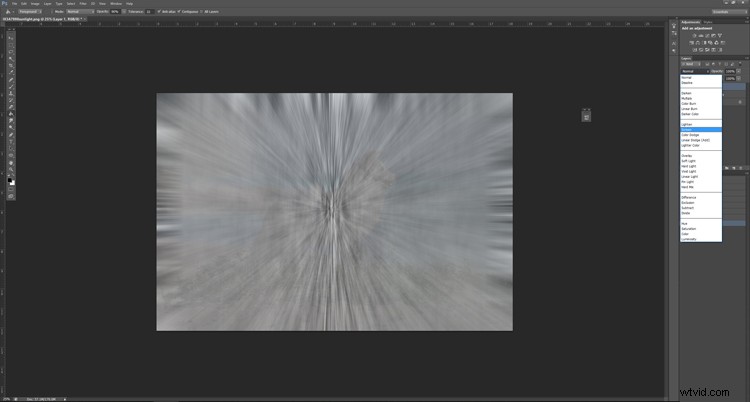
Task: Choose Difference blend mode
Action: click(701, 197)
